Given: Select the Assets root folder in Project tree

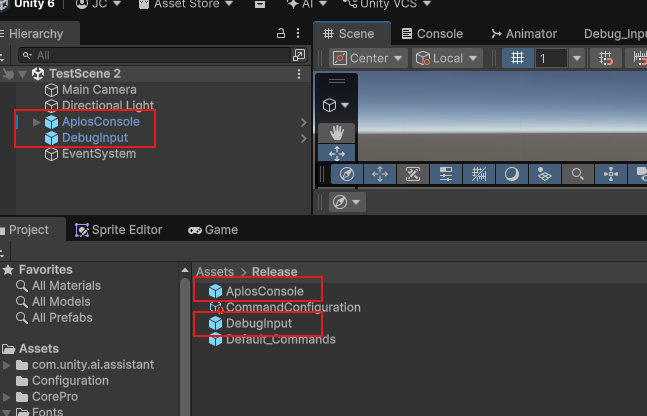Looking at the screenshot, I should [x=39, y=349].
